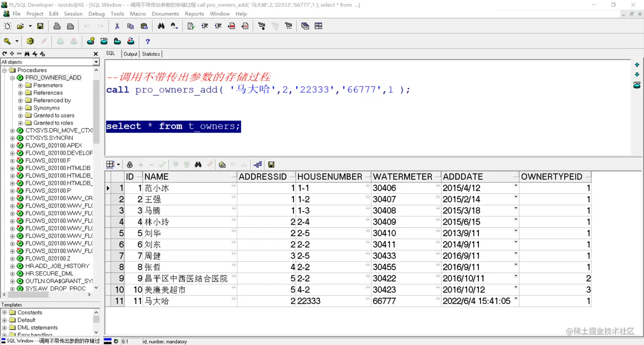The image size is (644, 345).
Task: Select the Synonyms folder in the tree
Action: pos(46,108)
